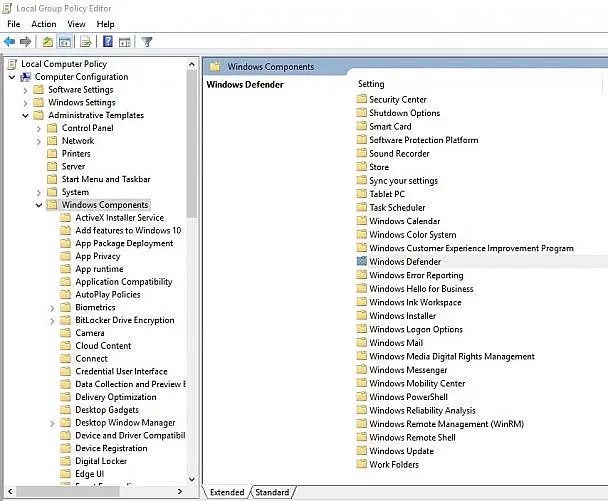This screenshot has height=501, width=608.
Task: Collapse the Windows Components tree node
Action: click(x=39, y=205)
